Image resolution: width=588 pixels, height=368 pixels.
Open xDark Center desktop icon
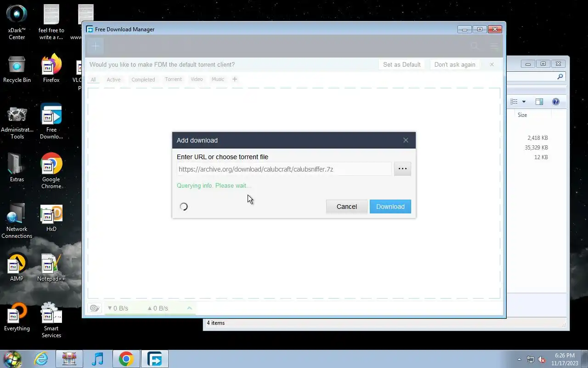tap(17, 22)
